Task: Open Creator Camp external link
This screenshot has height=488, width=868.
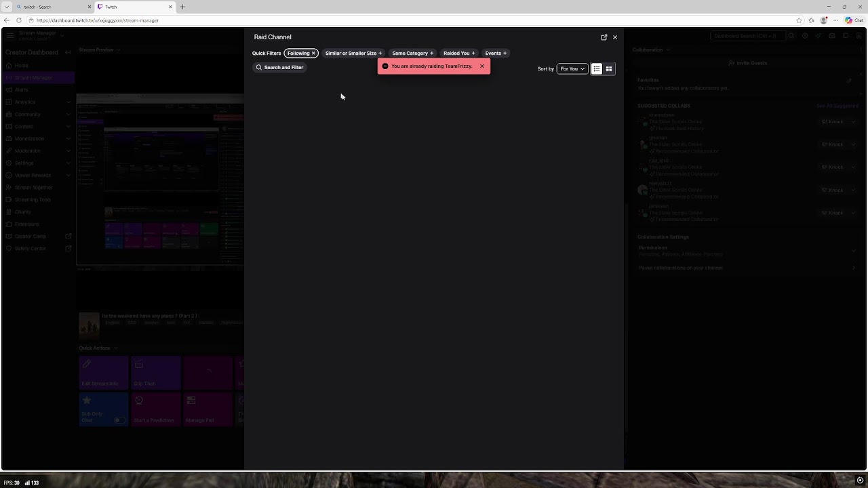Action: click(x=38, y=237)
